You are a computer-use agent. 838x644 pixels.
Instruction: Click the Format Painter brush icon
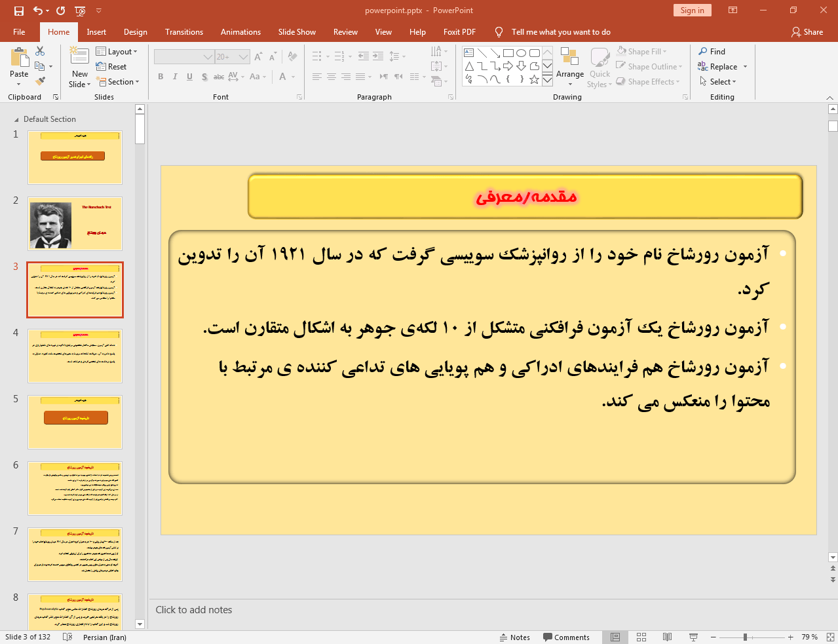point(40,81)
